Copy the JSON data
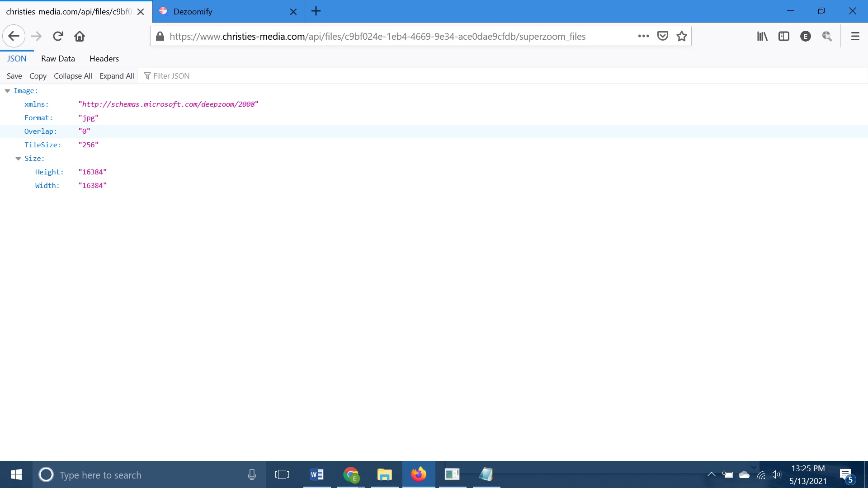868x488 pixels. click(38, 75)
